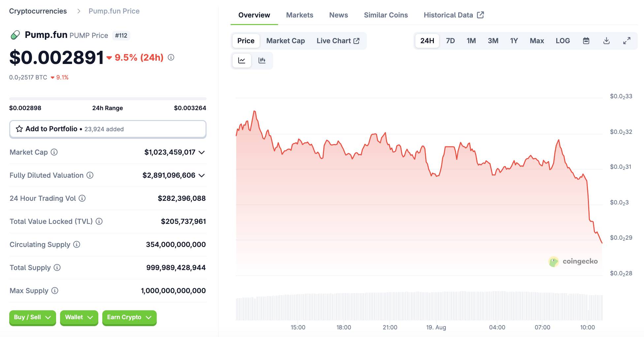
Task: Open Buy / Sell dropdown
Action: tap(33, 318)
